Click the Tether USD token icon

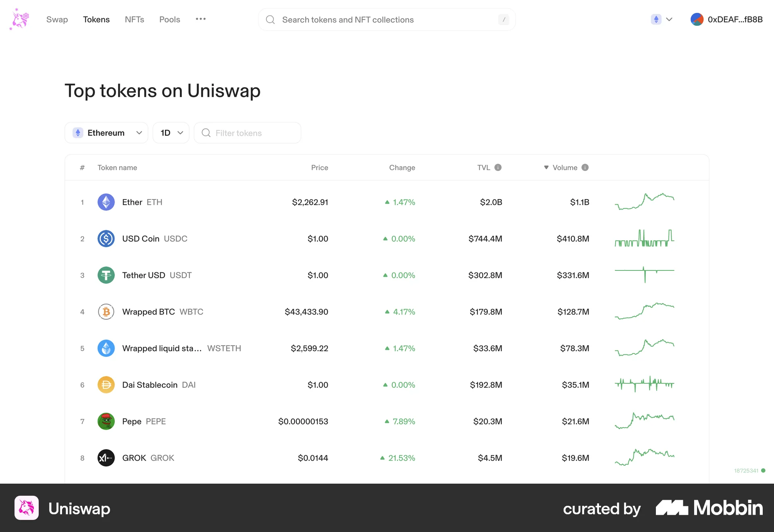[106, 275]
